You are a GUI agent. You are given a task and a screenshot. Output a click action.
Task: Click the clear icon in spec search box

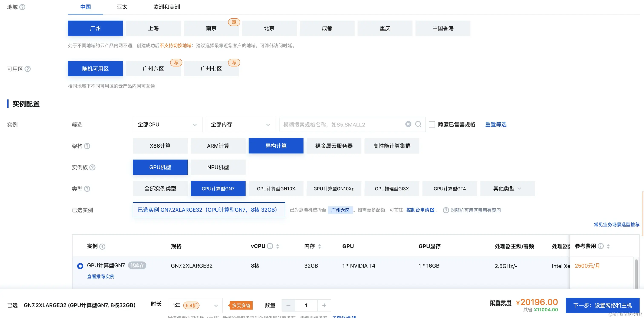click(408, 124)
